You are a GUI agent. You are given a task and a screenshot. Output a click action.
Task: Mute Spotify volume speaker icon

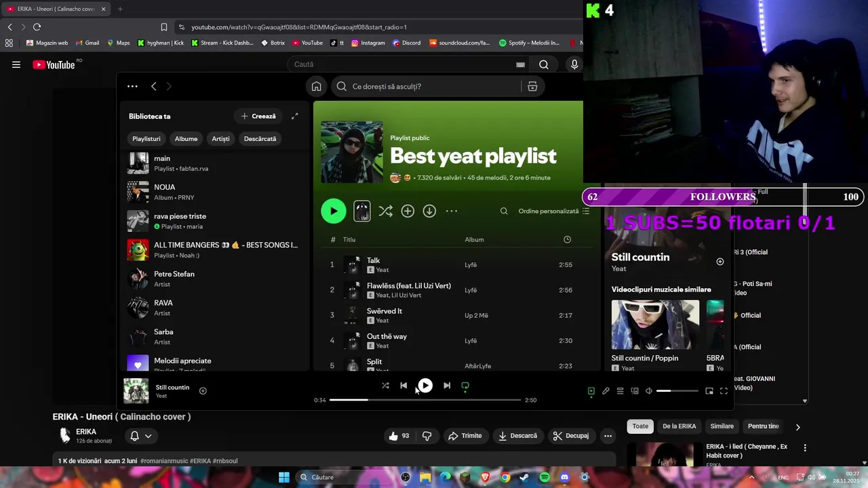(649, 391)
